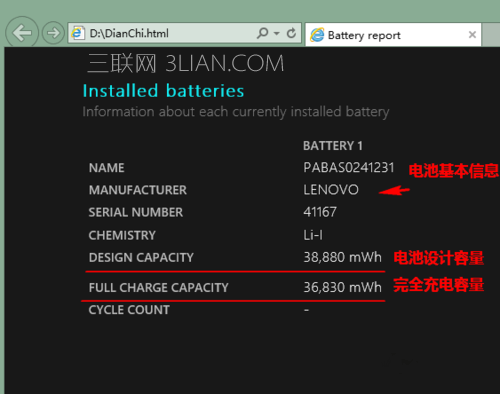Screen dimensions: 500x394
Task: Click the FULL CHARGE CAPACITY row label
Action: [158, 287]
